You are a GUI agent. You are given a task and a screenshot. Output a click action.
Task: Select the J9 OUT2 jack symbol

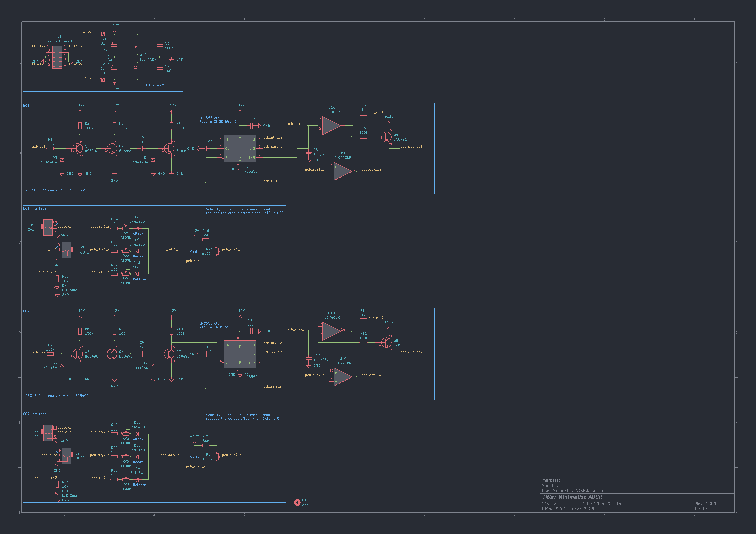(66, 456)
